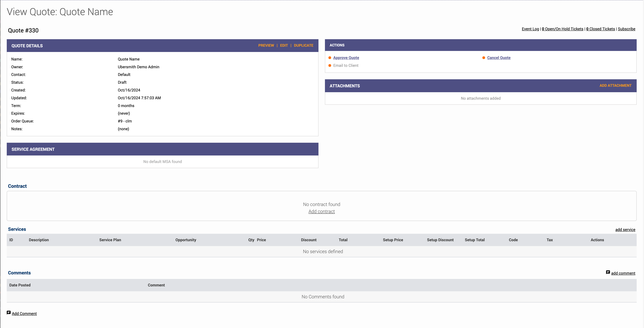This screenshot has width=644, height=328.
Task: Open the Event Log
Action: point(530,29)
